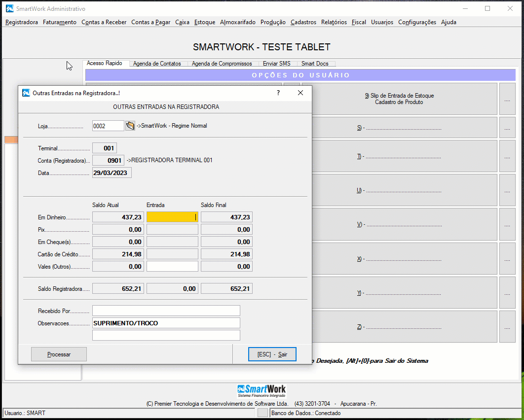Screen dimensions: 524x420
Task: Switch to the Agenda de Compromissos tab
Action: (222, 64)
